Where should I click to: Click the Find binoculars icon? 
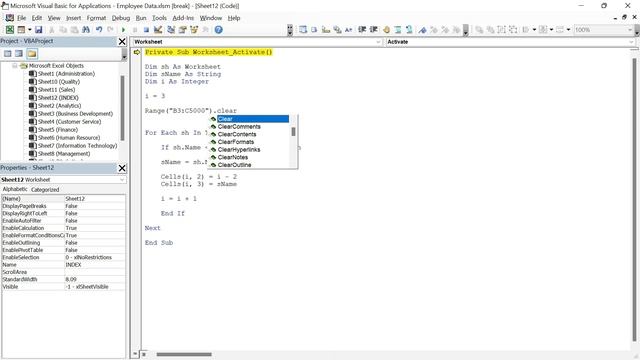(x=86, y=29)
